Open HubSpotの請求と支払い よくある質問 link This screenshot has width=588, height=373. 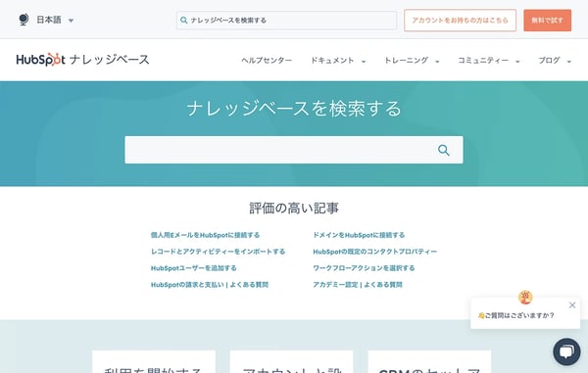click(x=210, y=285)
